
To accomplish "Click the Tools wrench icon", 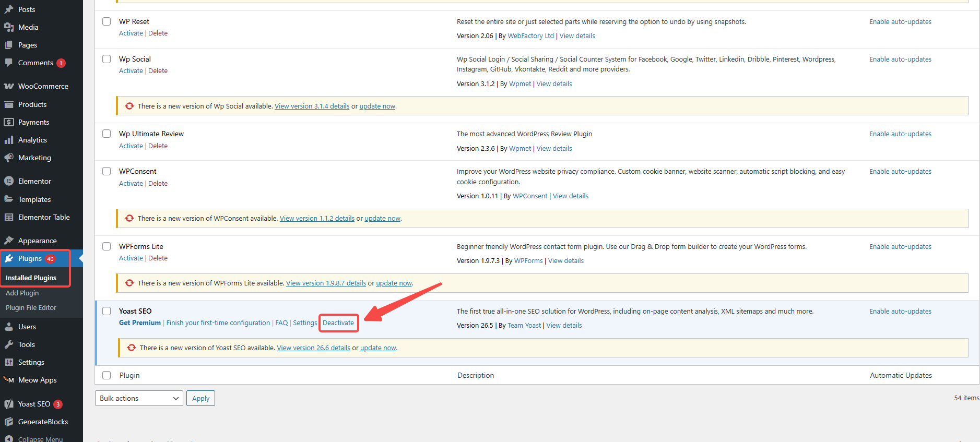I will pos(9,344).
